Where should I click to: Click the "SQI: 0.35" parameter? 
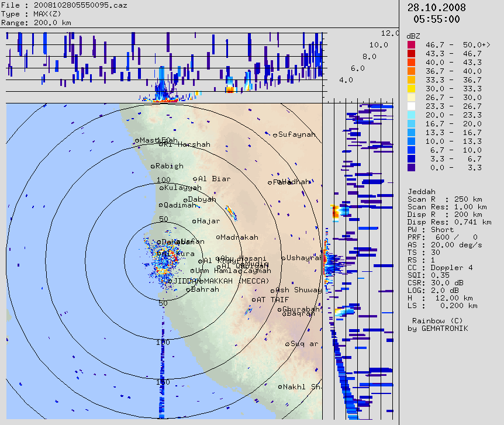[x=429, y=275]
